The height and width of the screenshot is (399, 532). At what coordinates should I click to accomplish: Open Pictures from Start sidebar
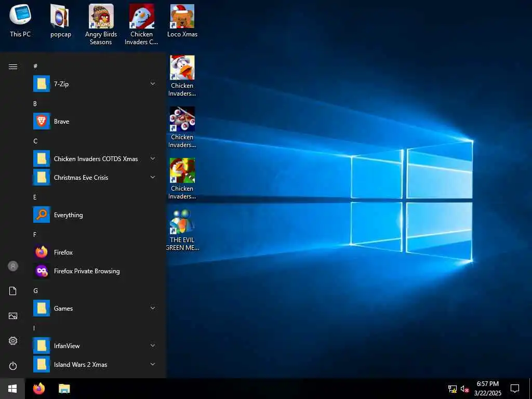tap(13, 316)
